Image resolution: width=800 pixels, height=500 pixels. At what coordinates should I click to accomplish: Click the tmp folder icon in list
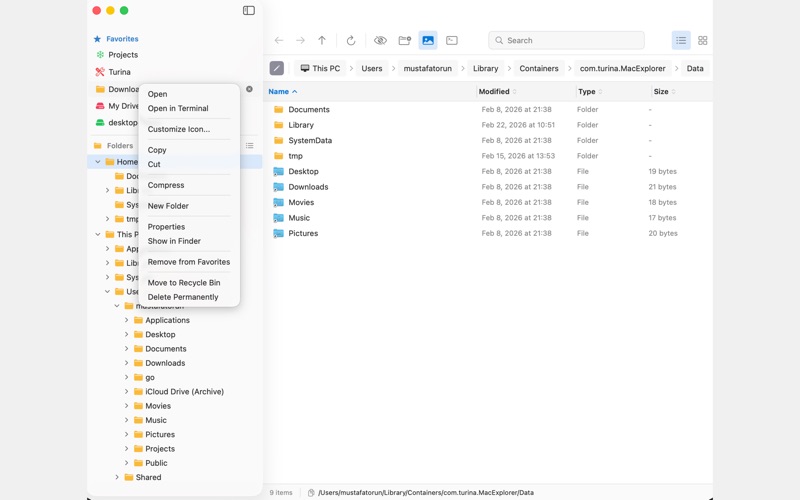(279, 156)
